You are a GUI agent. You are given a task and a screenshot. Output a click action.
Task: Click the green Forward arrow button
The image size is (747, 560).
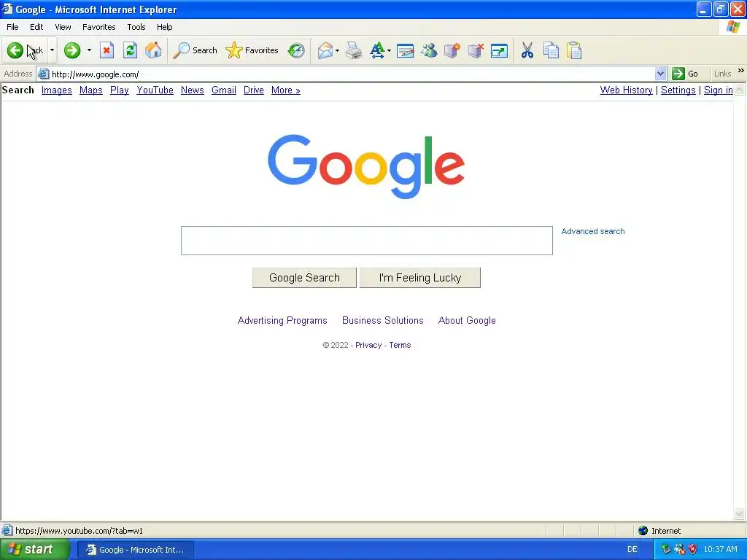pos(72,50)
